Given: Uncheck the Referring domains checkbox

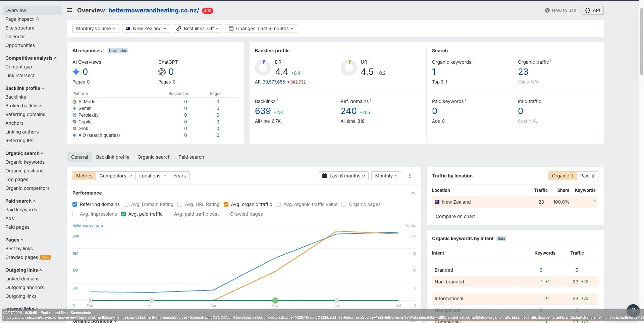Looking at the screenshot, I should [75, 204].
